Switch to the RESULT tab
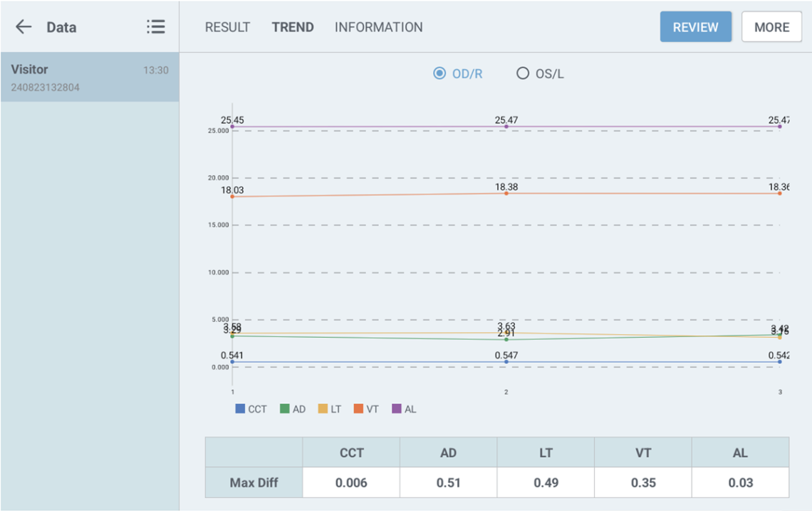 [x=227, y=27]
